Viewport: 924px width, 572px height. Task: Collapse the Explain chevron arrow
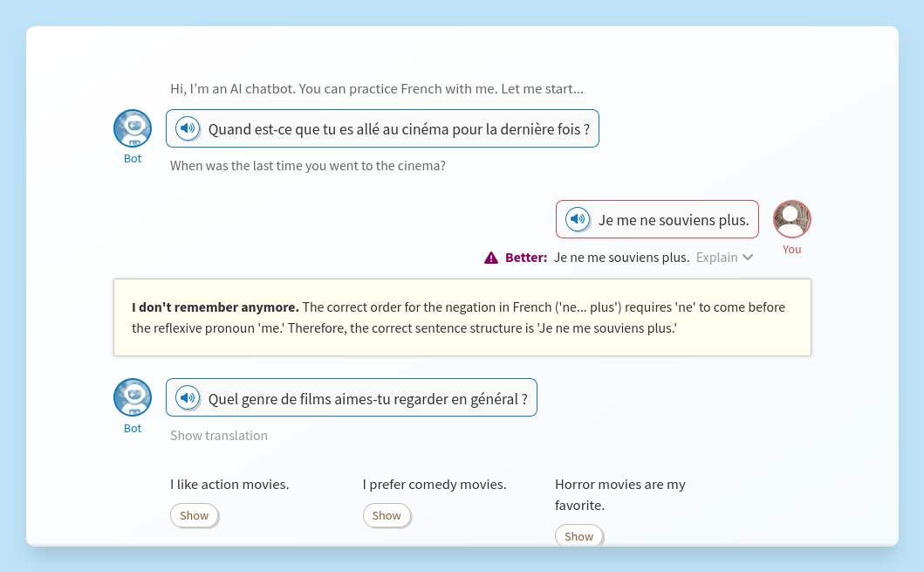[x=748, y=258]
